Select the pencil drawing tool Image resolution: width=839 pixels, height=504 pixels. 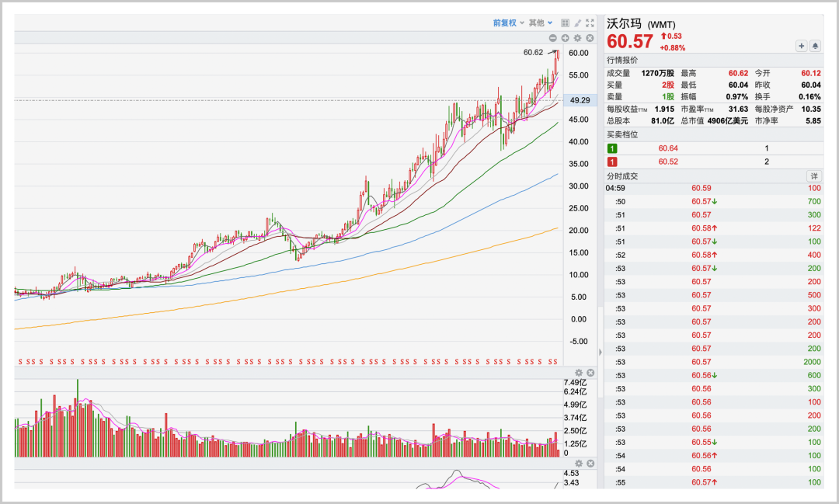coord(577,23)
